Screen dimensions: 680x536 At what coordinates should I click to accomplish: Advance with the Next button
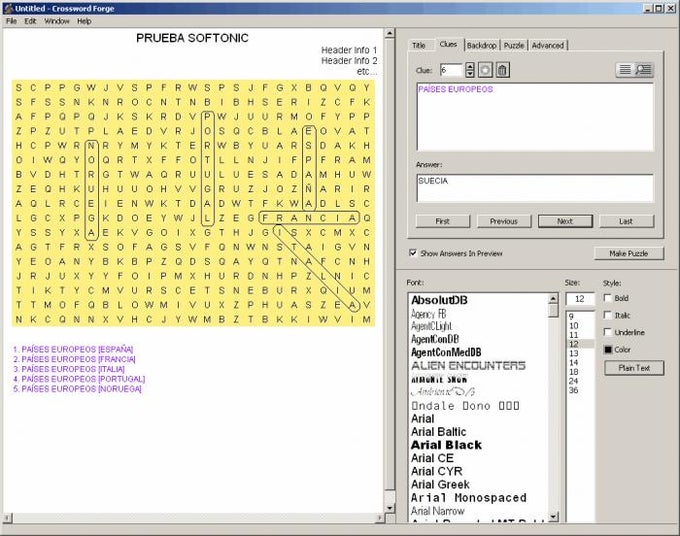[x=565, y=221]
